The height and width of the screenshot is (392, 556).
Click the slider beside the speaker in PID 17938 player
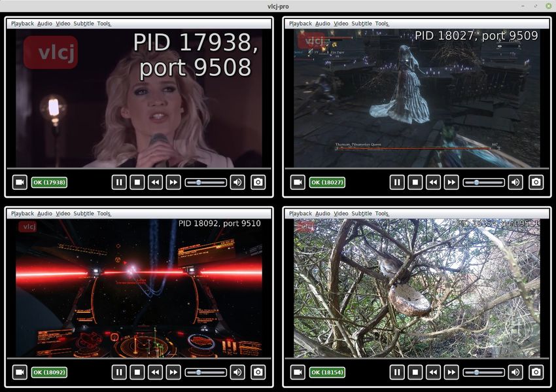(205, 183)
